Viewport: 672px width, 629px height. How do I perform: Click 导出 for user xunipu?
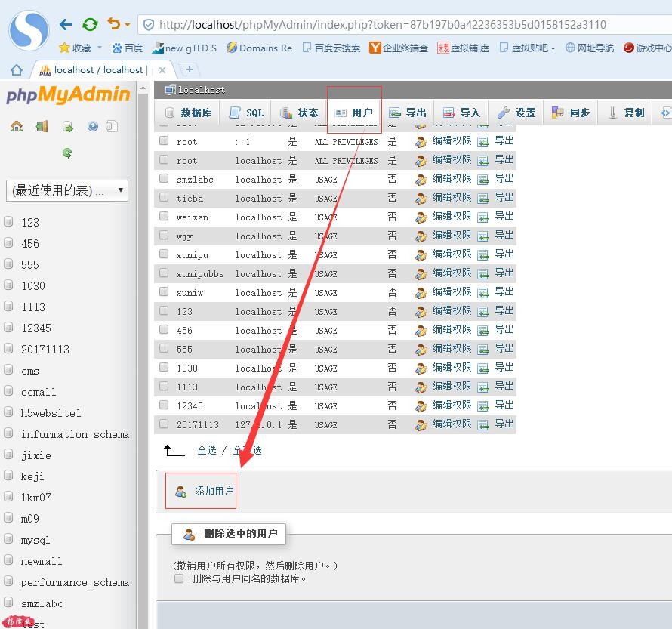pos(504,254)
